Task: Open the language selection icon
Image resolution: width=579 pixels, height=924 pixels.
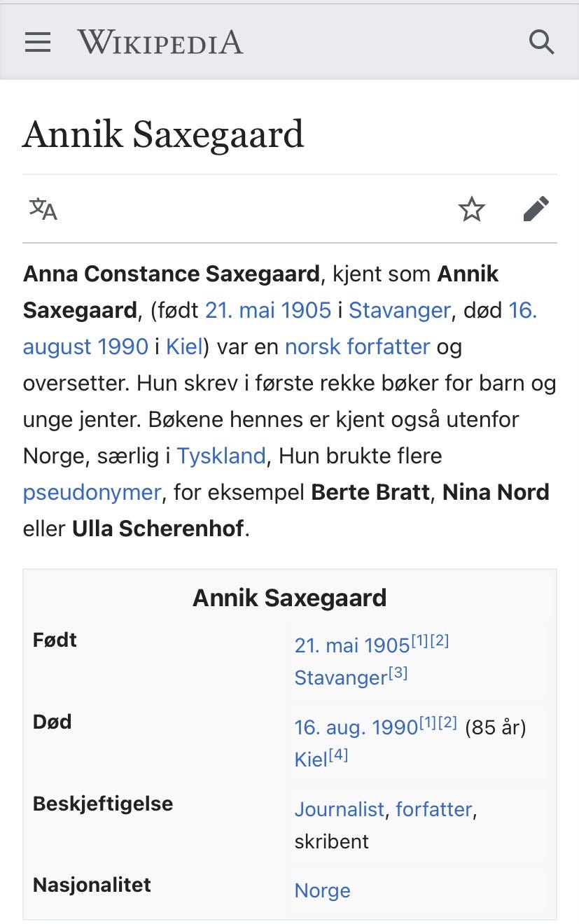Action: pyautogui.click(x=43, y=209)
